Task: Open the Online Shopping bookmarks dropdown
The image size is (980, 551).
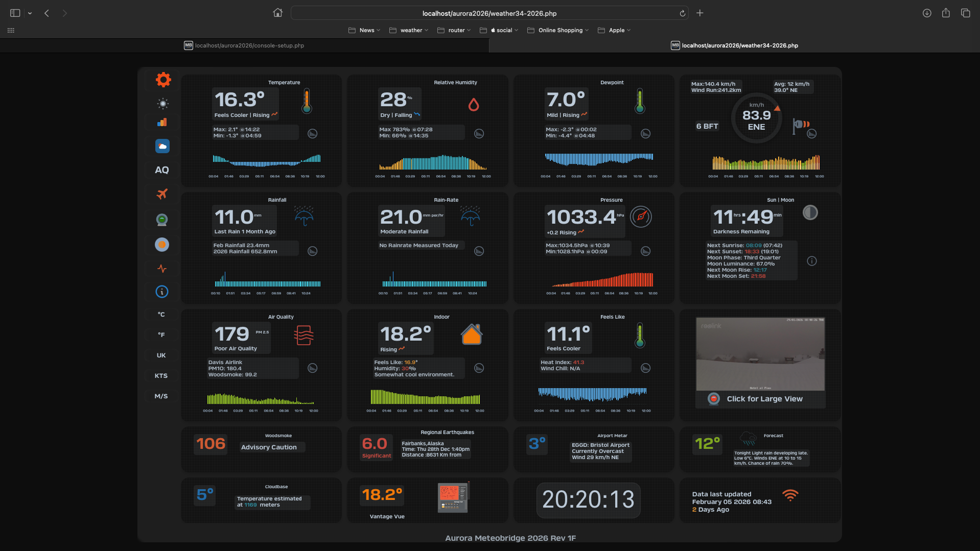Action: (558, 30)
